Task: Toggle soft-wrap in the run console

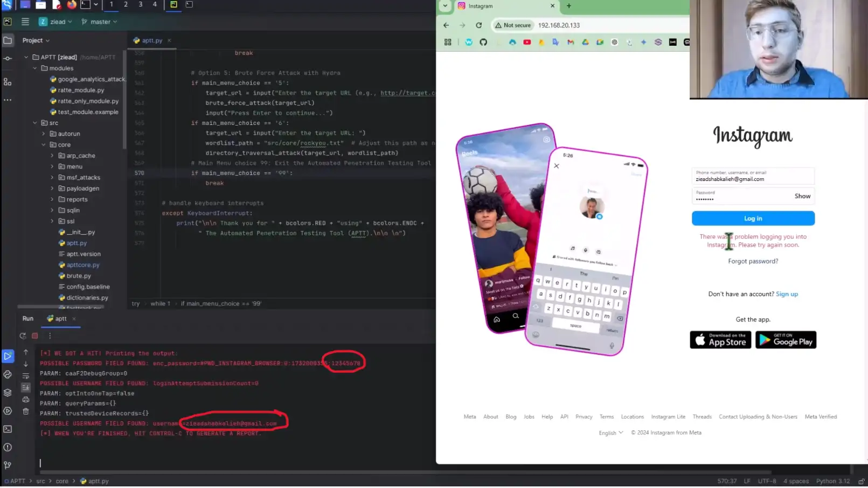Action: (25, 376)
